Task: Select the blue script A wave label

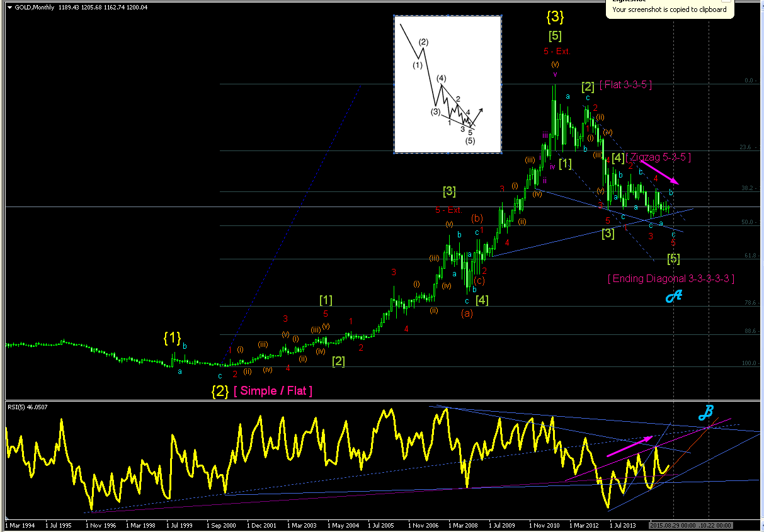Action: click(x=675, y=296)
